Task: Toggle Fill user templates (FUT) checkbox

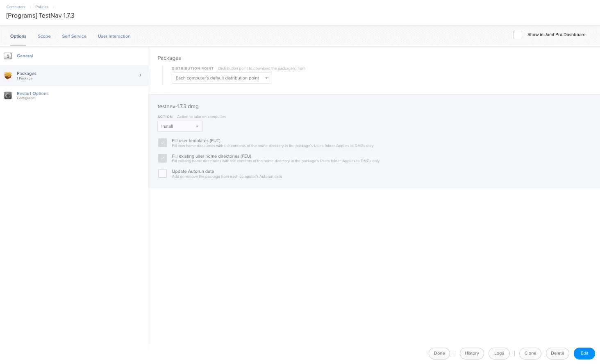Action: (x=162, y=142)
